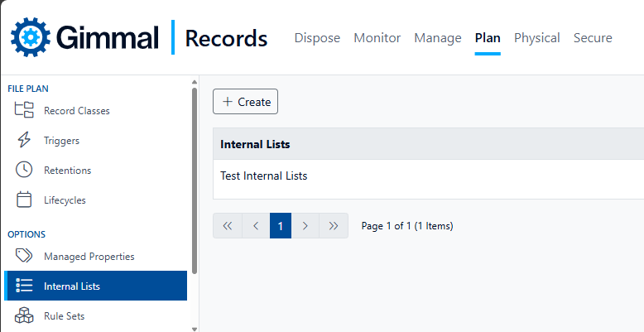Screen dimensions: 644x332
Task: Jump to the last page of results
Action: (334, 226)
